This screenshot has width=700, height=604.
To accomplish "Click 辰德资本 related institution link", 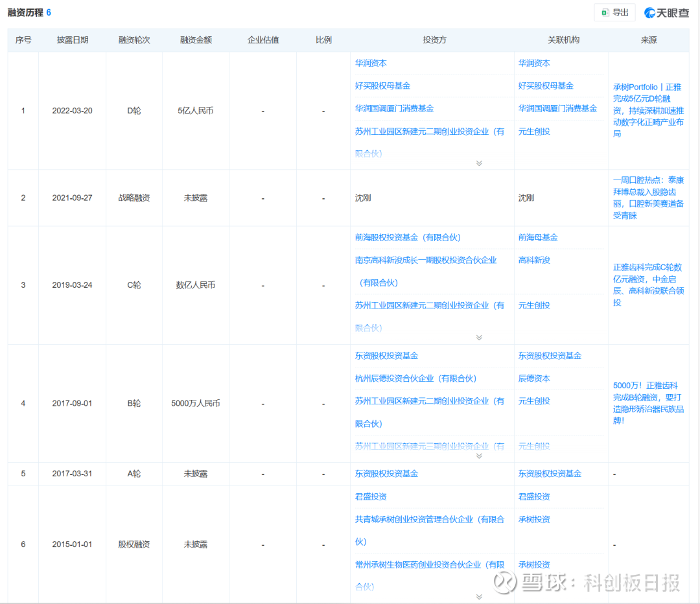I will tap(534, 378).
